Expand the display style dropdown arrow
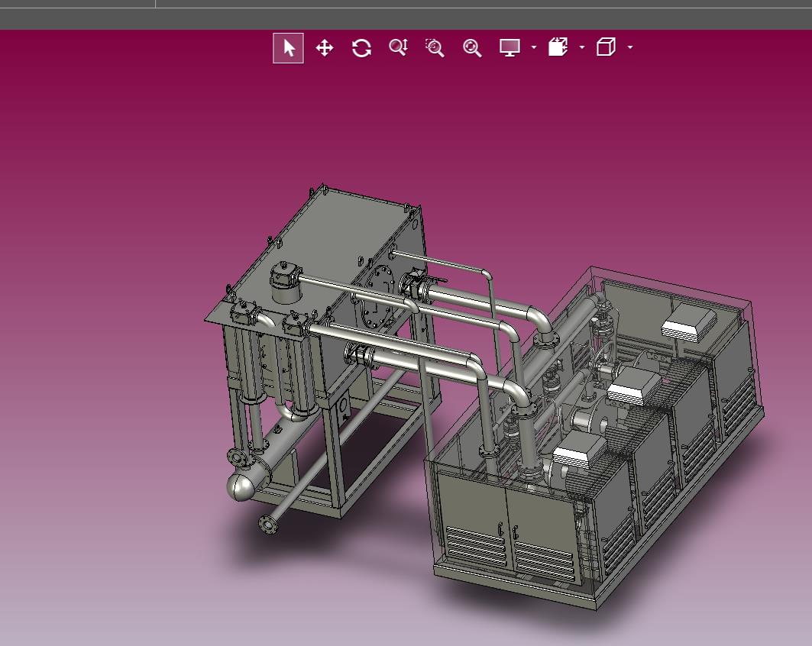The height and width of the screenshot is (646, 812). point(534,47)
